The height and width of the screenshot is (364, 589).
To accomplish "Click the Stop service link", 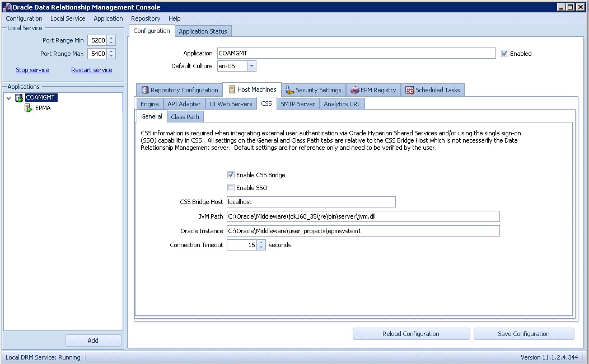I will click(x=32, y=70).
